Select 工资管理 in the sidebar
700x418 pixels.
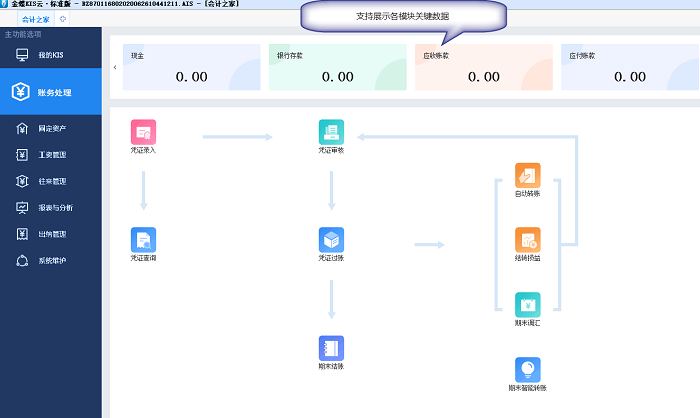pyautogui.click(x=51, y=155)
